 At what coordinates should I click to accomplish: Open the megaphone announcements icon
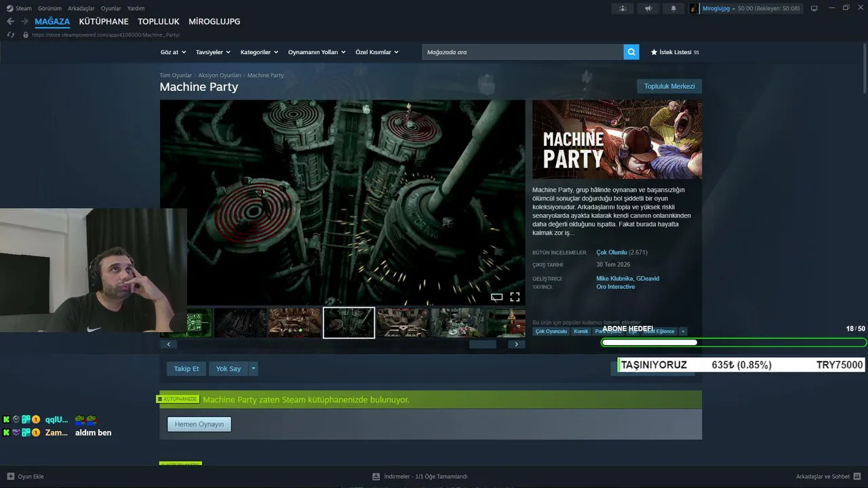click(648, 8)
